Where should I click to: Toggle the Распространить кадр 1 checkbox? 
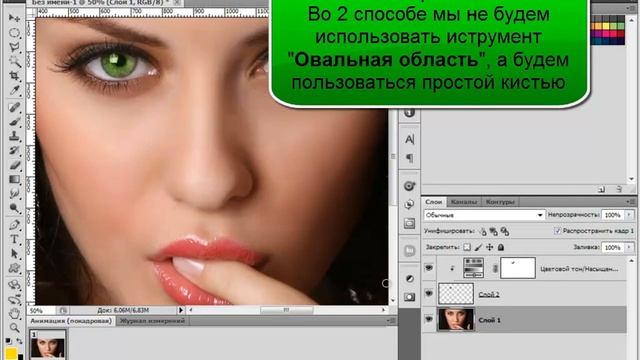pos(558,231)
